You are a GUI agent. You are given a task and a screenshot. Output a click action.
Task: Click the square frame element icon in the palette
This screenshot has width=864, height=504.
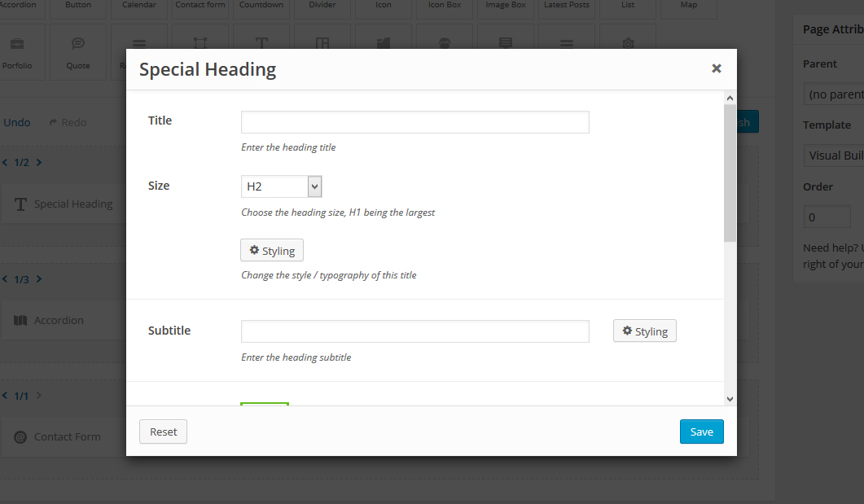200,42
